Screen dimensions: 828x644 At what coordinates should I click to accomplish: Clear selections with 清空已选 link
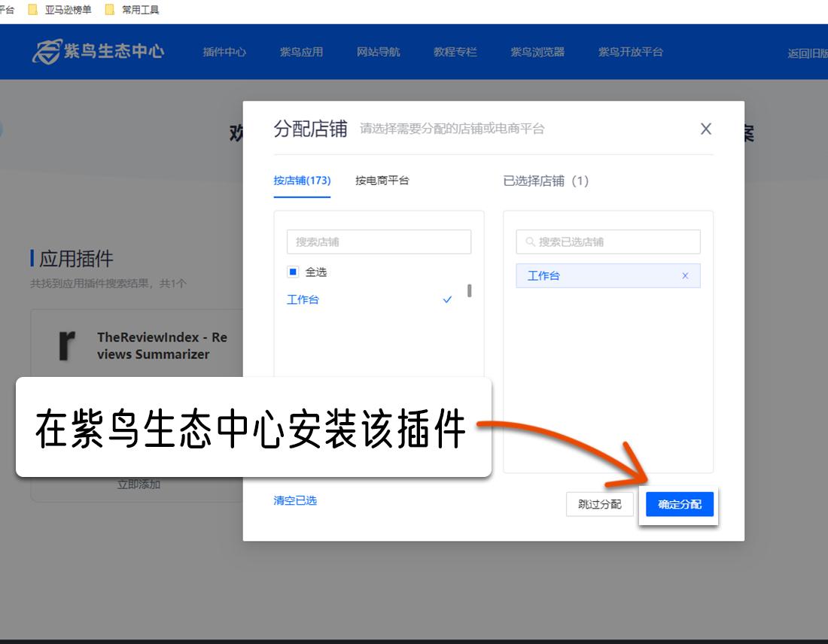294,500
